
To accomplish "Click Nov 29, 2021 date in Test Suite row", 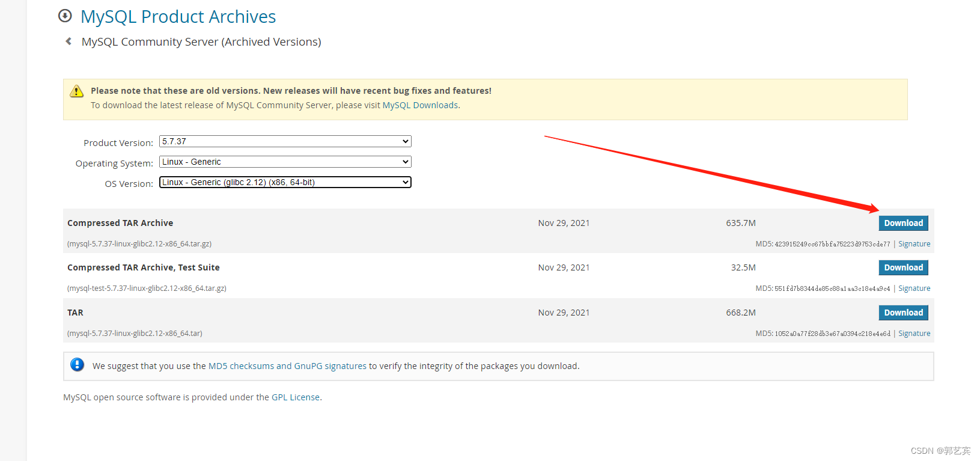I will (x=564, y=267).
